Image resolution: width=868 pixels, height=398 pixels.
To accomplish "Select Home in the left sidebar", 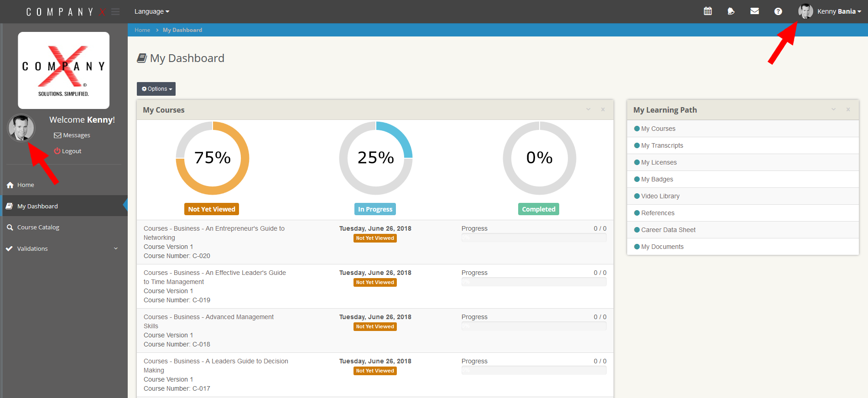I will 64,185.
